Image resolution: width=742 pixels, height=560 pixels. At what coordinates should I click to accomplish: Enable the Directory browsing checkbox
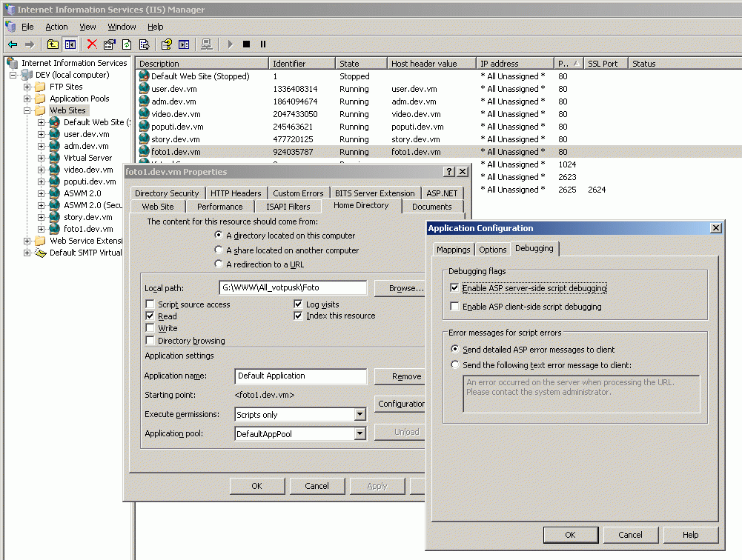(x=150, y=340)
